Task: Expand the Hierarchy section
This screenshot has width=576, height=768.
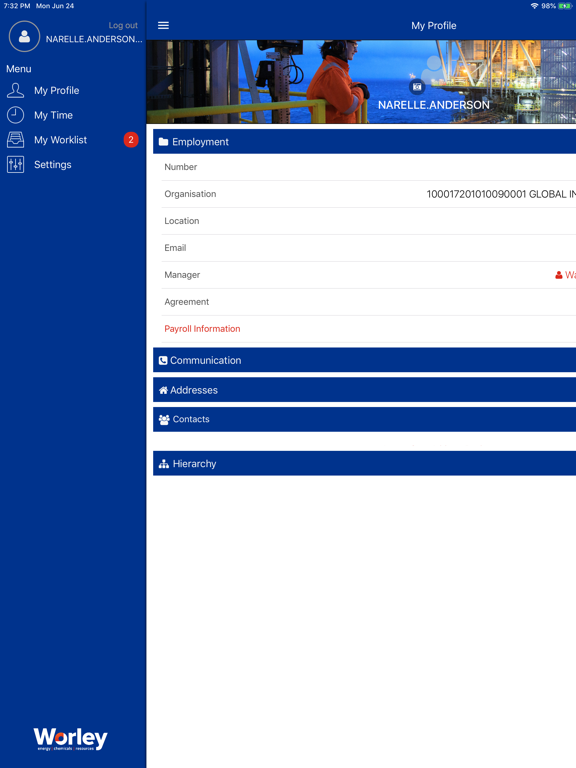Action: coord(364,463)
